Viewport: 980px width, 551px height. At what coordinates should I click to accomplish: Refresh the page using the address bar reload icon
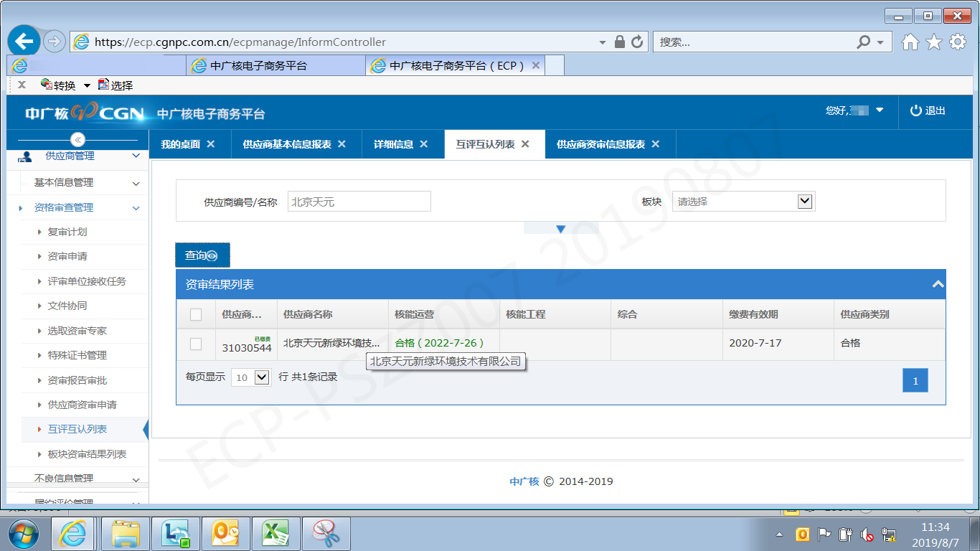tap(637, 42)
